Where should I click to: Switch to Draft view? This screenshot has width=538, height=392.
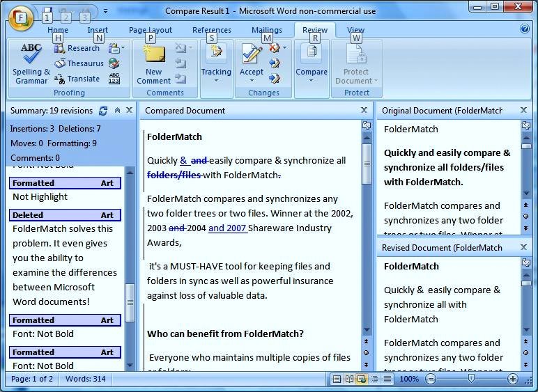coord(387,379)
